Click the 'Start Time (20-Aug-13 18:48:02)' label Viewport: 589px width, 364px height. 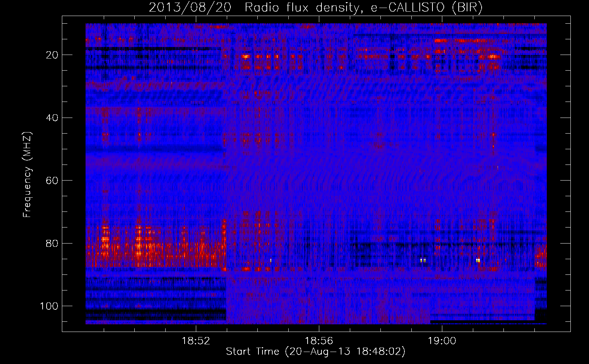pos(316,352)
